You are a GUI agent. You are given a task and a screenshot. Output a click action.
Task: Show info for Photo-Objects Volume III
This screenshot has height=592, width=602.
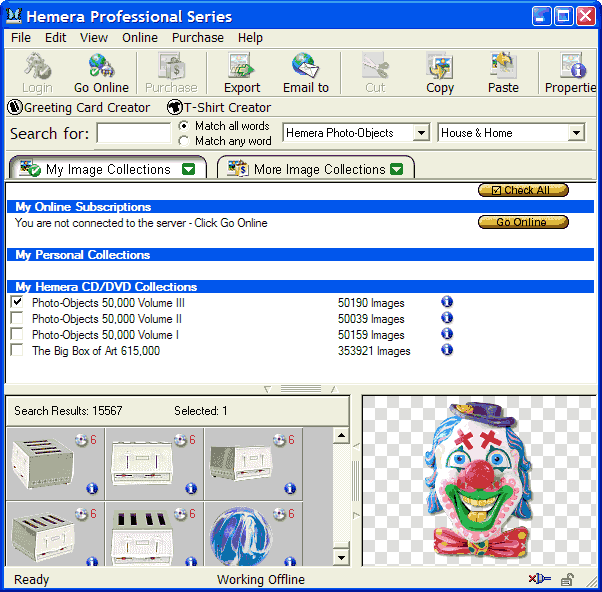447,302
